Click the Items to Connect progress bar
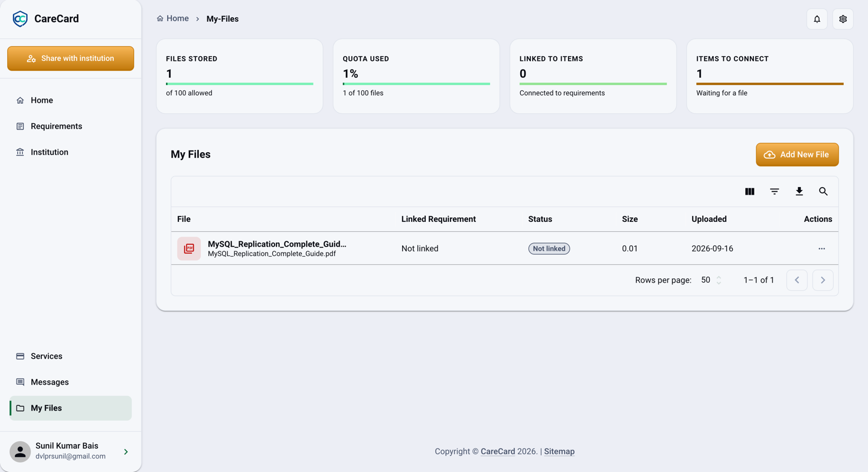Image resolution: width=868 pixels, height=472 pixels. point(770,84)
